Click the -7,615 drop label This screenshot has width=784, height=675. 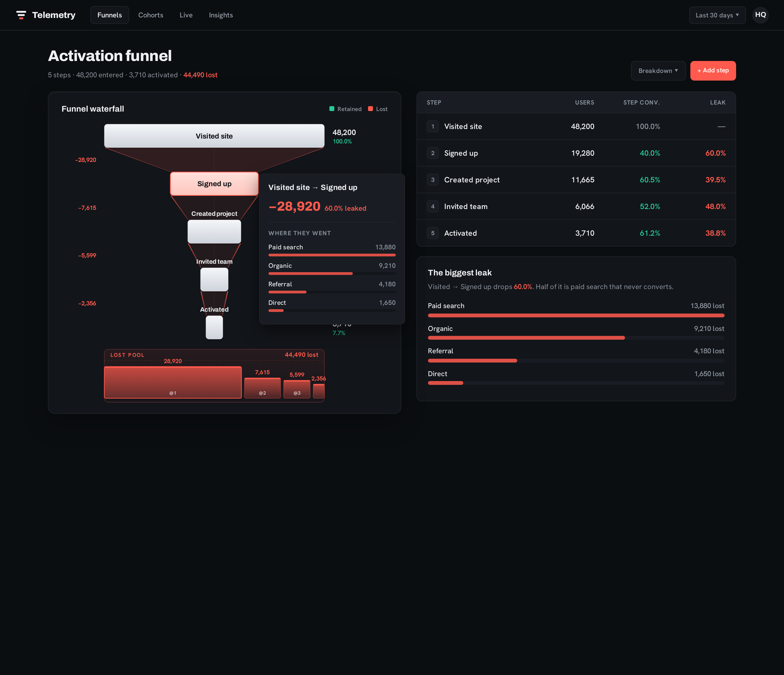[x=87, y=208]
